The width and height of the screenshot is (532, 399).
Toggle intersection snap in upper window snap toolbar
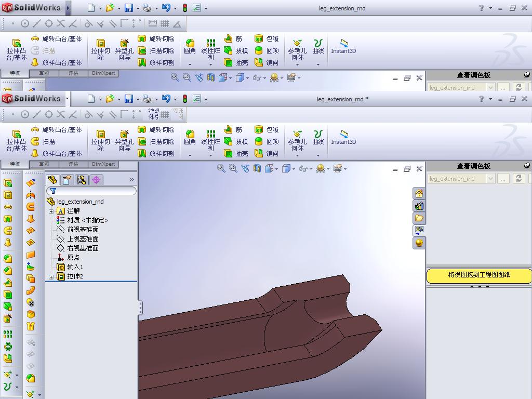coord(61,23)
